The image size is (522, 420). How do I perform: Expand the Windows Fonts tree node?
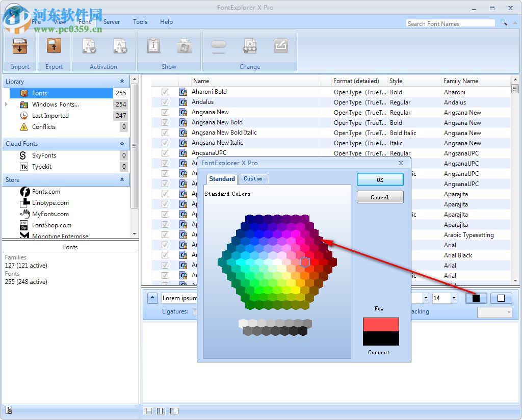6,104
